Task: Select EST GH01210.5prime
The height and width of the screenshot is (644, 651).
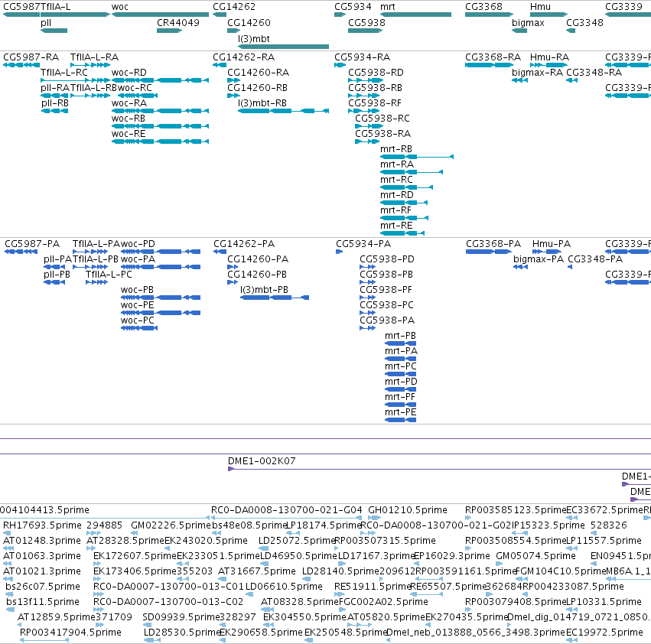Action: [375, 518]
